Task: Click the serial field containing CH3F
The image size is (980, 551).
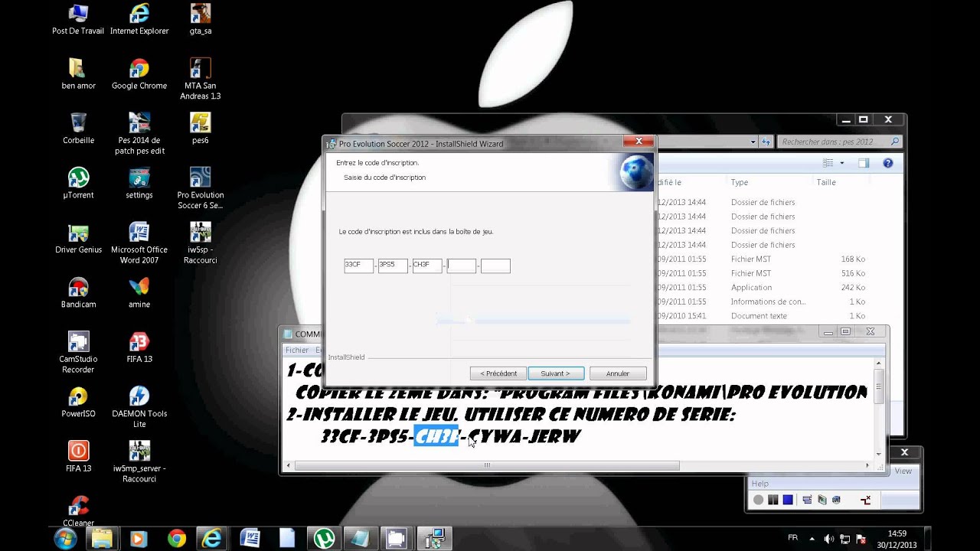Action: pyautogui.click(x=427, y=266)
